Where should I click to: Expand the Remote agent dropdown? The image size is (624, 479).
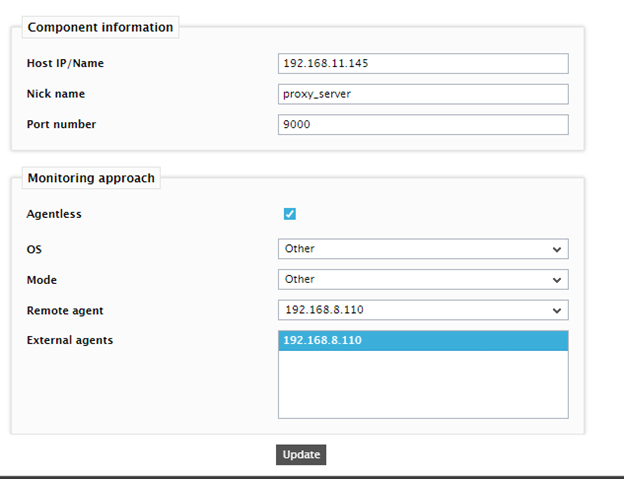coord(423,310)
